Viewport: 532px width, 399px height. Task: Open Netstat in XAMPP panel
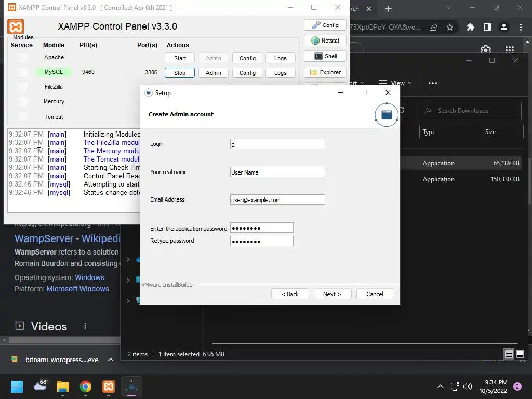click(x=325, y=41)
